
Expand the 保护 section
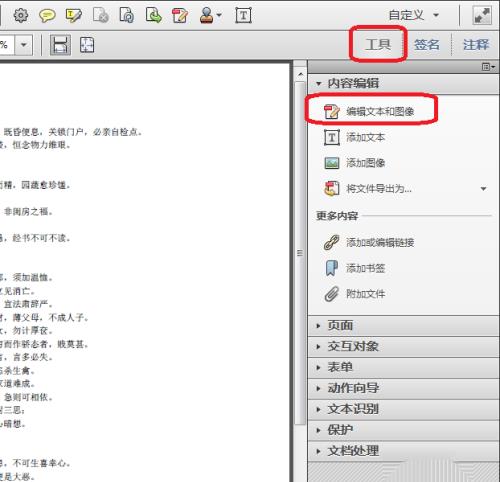pyautogui.click(x=403, y=430)
